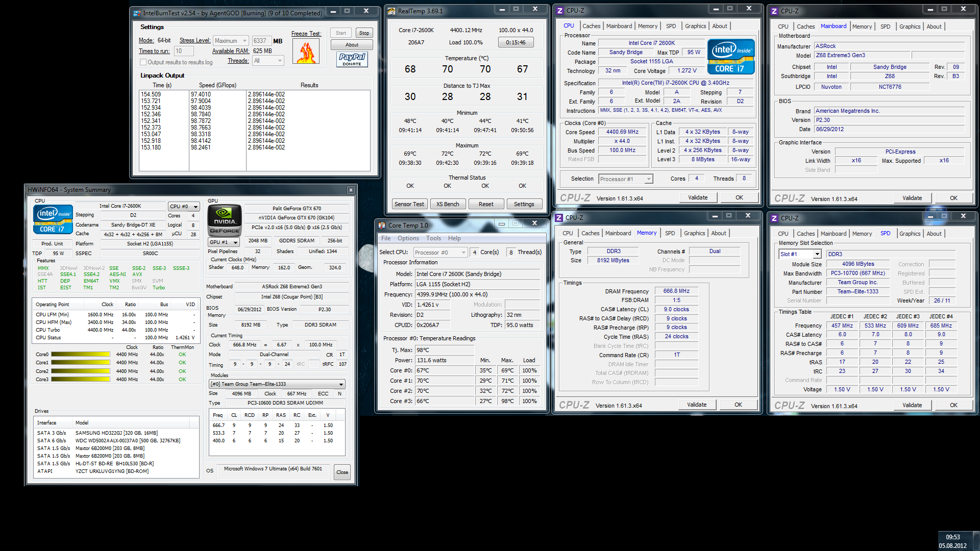
Task: Click the IntelBurnTest title bar icon
Action: (136, 13)
